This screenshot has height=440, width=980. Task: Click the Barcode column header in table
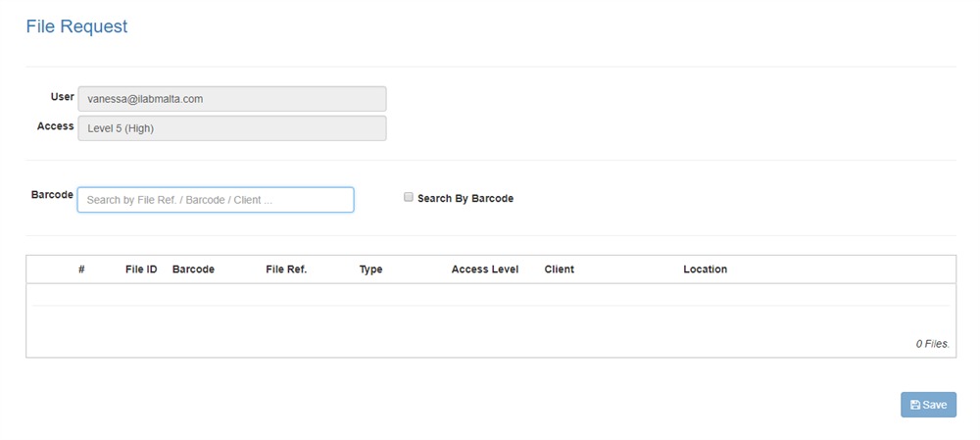click(x=193, y=269)
